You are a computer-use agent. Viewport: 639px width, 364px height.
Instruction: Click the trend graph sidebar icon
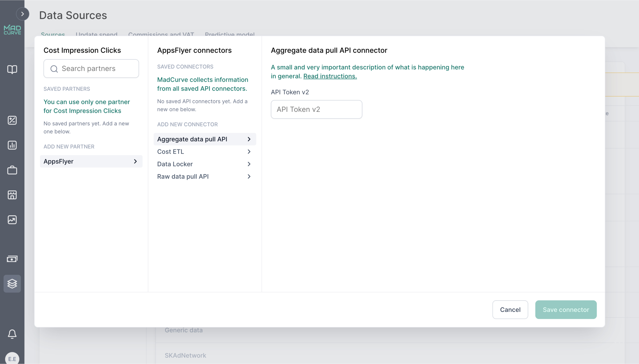pos(12,220)
